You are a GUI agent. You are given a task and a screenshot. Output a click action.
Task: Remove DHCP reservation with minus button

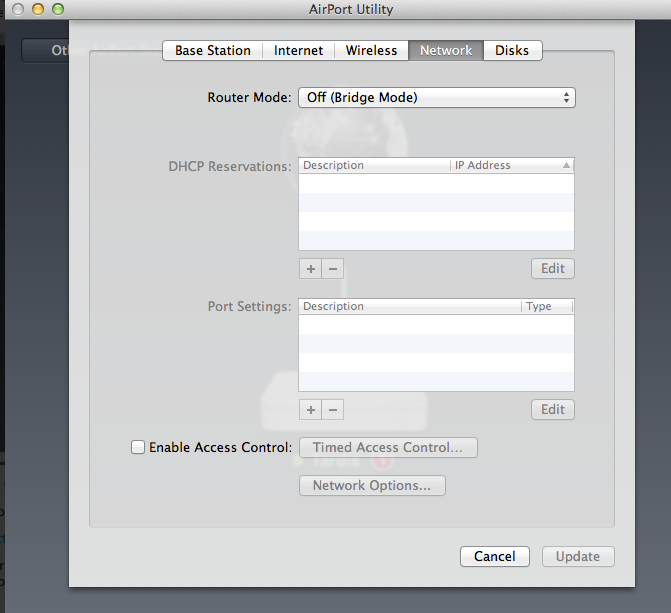(333, 269)
